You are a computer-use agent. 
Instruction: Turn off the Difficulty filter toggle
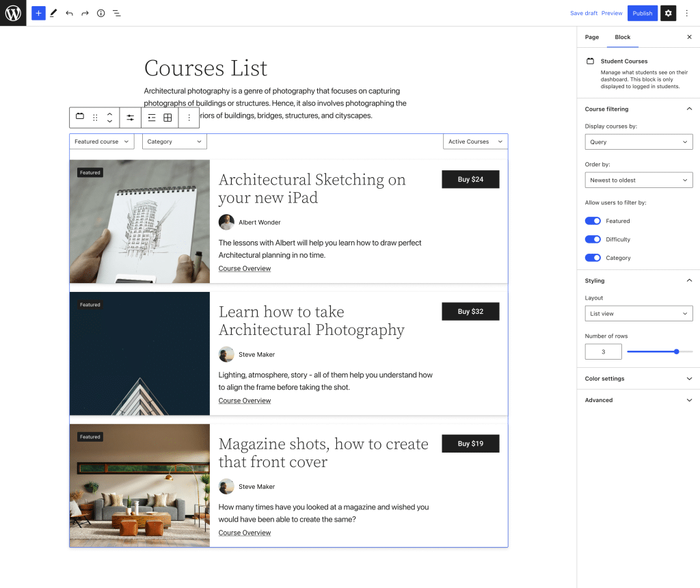tap(593, 239)
